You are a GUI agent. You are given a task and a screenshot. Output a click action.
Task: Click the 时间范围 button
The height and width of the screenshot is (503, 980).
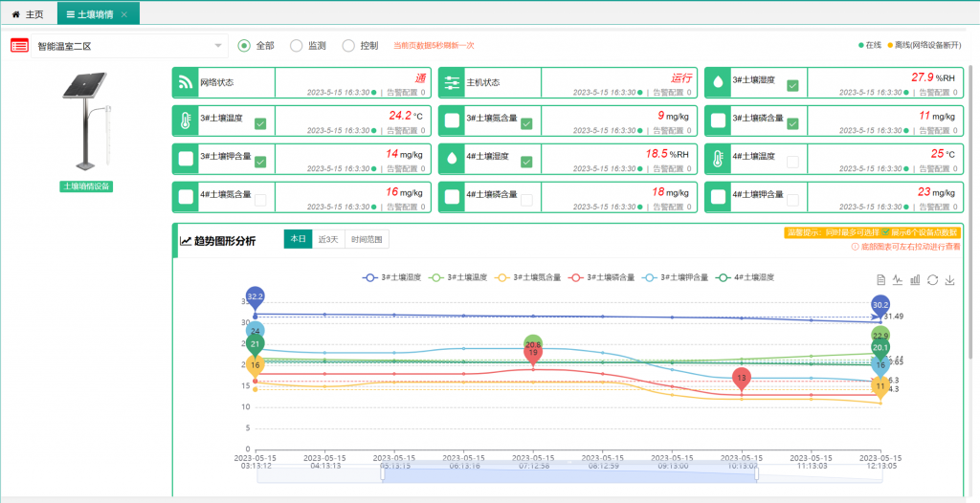coord(367,240)
